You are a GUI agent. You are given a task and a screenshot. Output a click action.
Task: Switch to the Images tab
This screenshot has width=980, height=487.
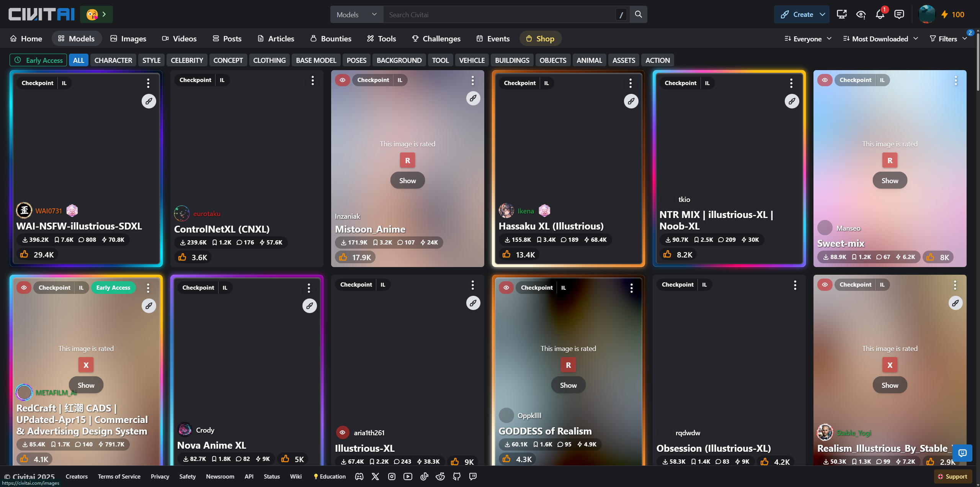point(128,39)
